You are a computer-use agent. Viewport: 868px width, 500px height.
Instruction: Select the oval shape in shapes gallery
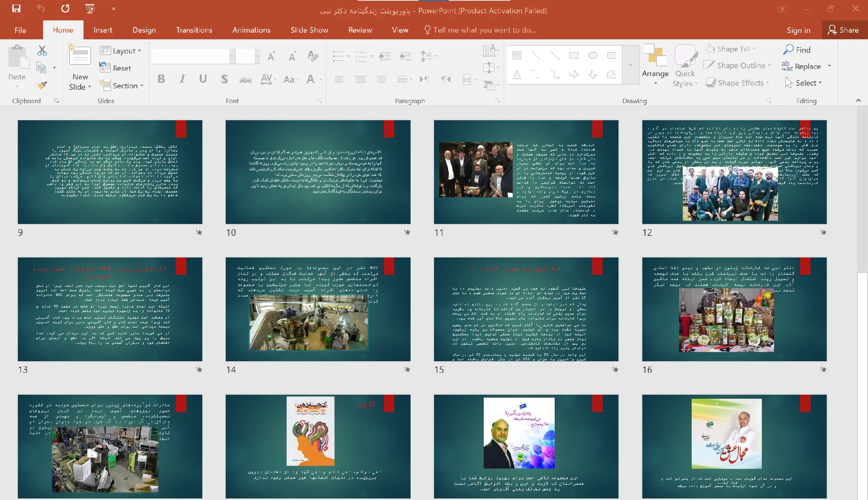[x=593, y=56]
